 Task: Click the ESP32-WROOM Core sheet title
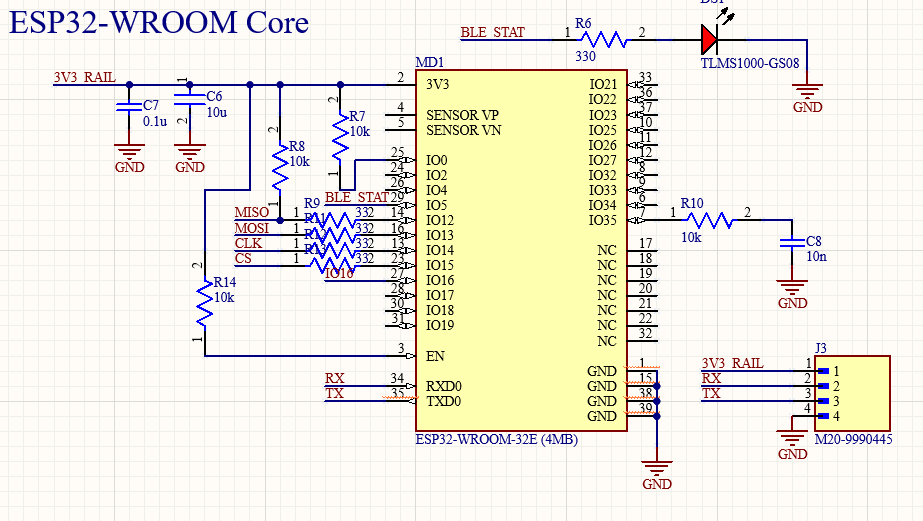159,23
